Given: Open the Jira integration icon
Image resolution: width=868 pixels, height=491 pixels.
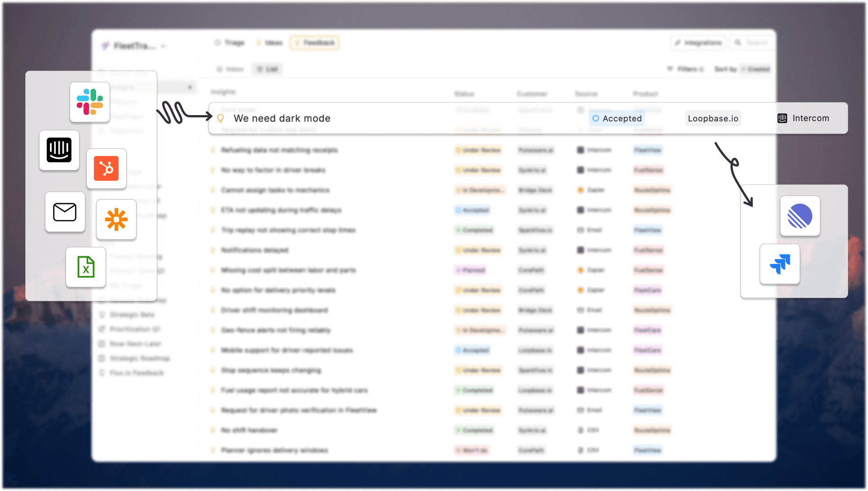Looking at the screenshot, I should [780, 264].
